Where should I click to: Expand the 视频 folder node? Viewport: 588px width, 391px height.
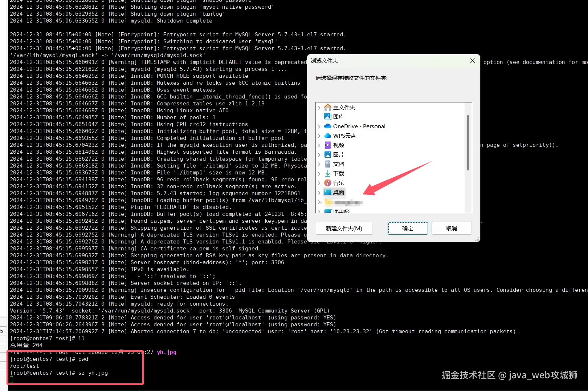coord(319,145)
